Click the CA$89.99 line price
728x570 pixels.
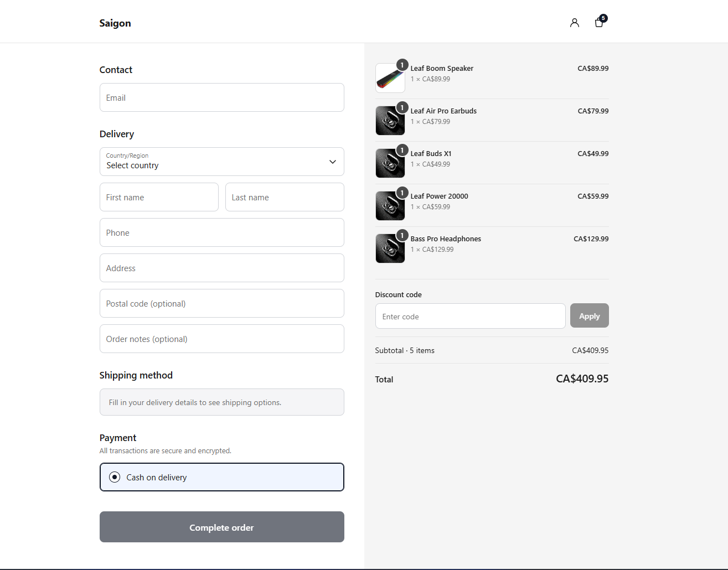point(593,68)
